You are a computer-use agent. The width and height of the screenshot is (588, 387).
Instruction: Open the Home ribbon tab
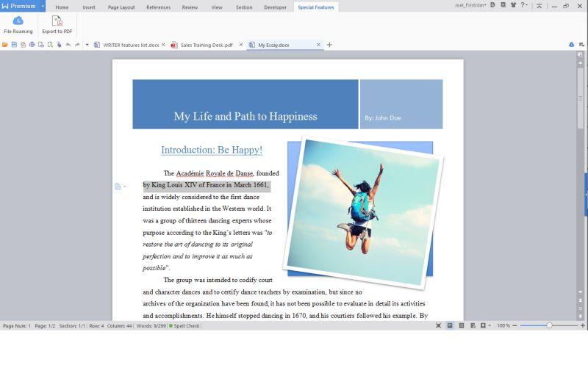pyautogui.click(x=62, y=7)
